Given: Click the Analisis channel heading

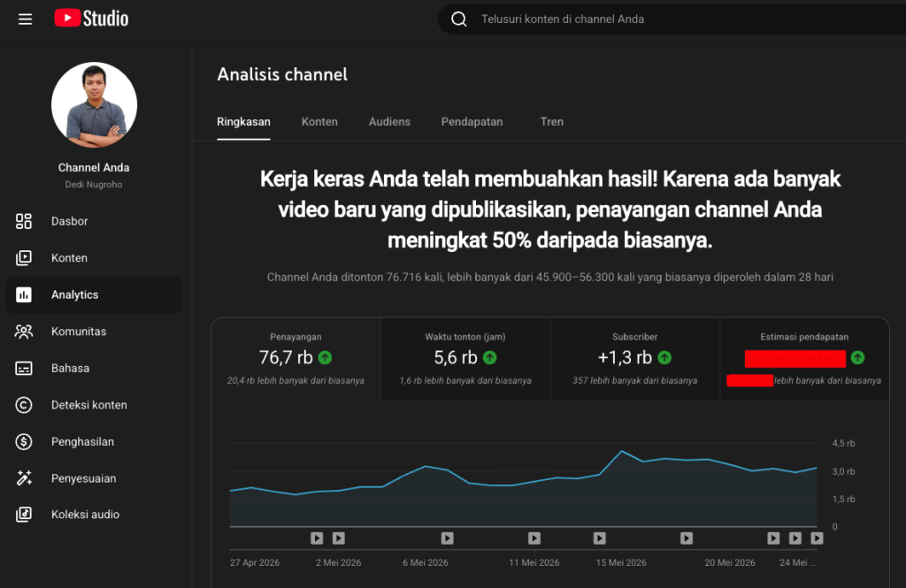Looking at the screenshot, I should pos(282,74).
